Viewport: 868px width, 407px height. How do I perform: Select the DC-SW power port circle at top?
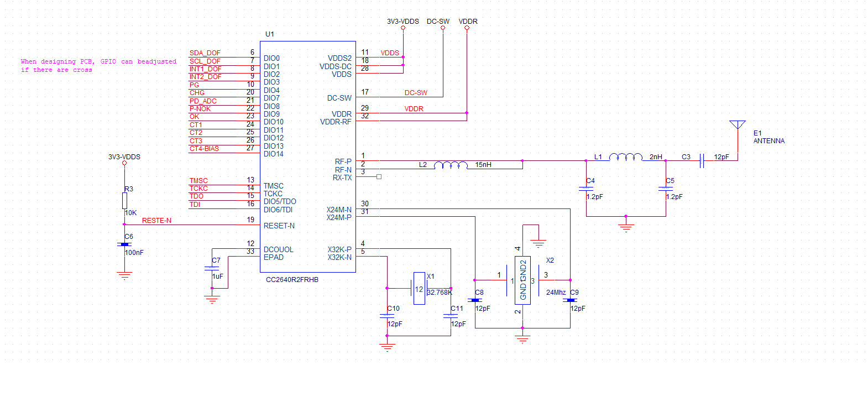click(x=443, y=28)
